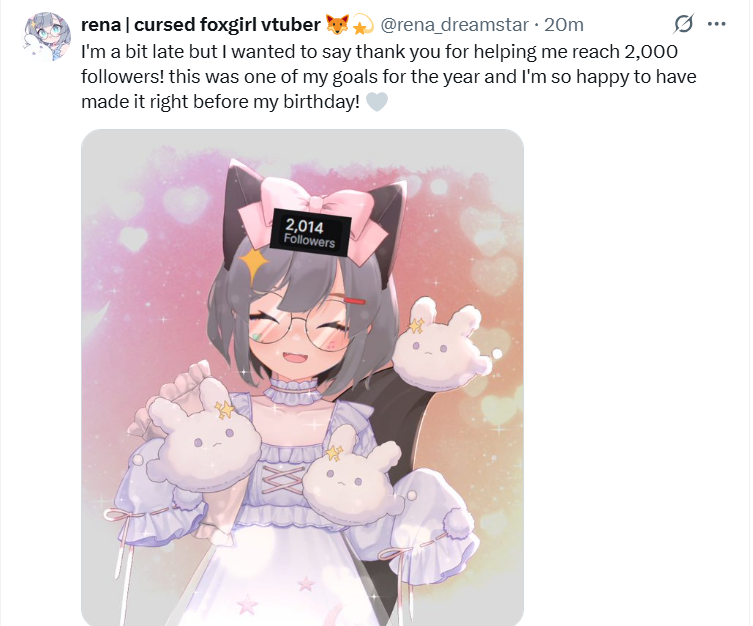Click the tweet text about reaching 2,000 followers
This screenshot has height=626, width=753.
tap(389, 77)
